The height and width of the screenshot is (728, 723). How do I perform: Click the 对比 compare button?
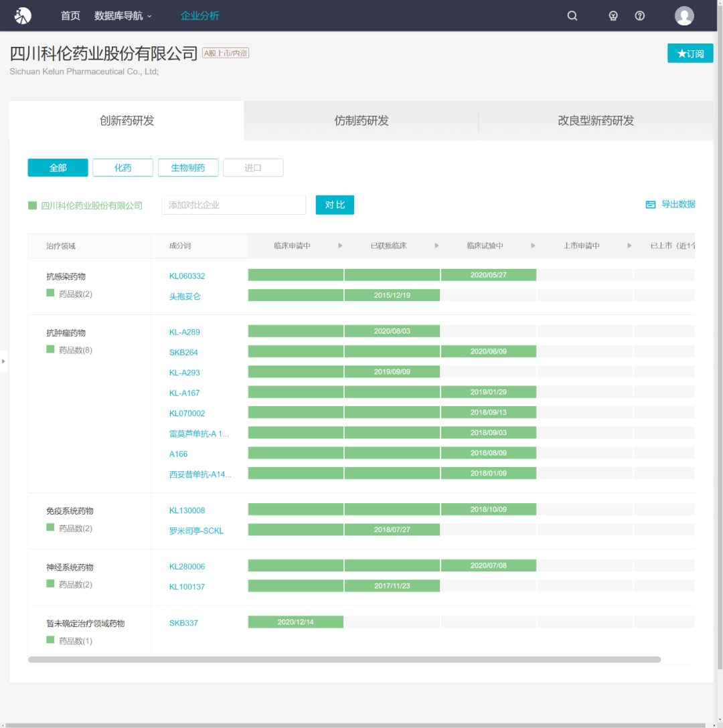click(335, 205)
